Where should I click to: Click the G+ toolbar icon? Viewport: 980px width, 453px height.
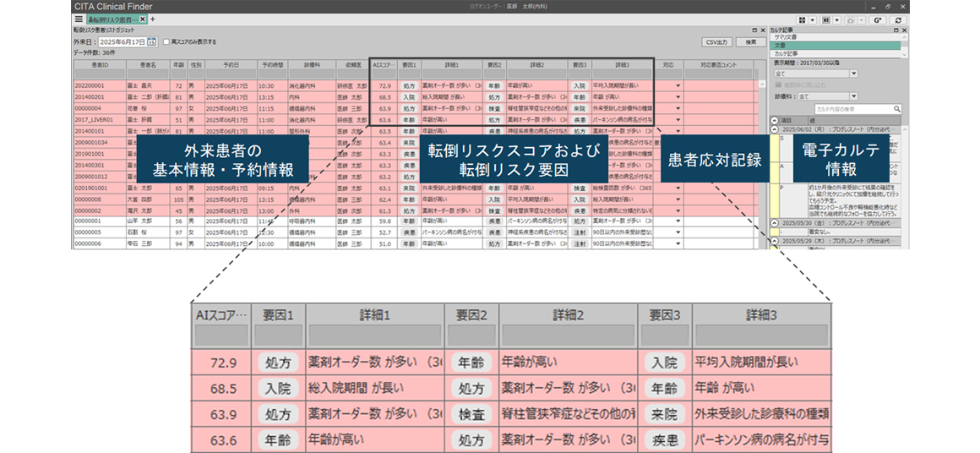879,19
